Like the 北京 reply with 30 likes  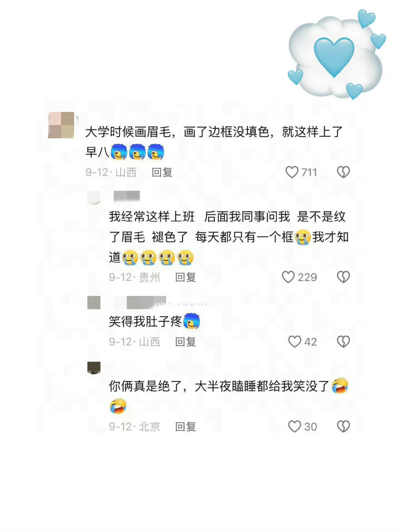[294, 426]
